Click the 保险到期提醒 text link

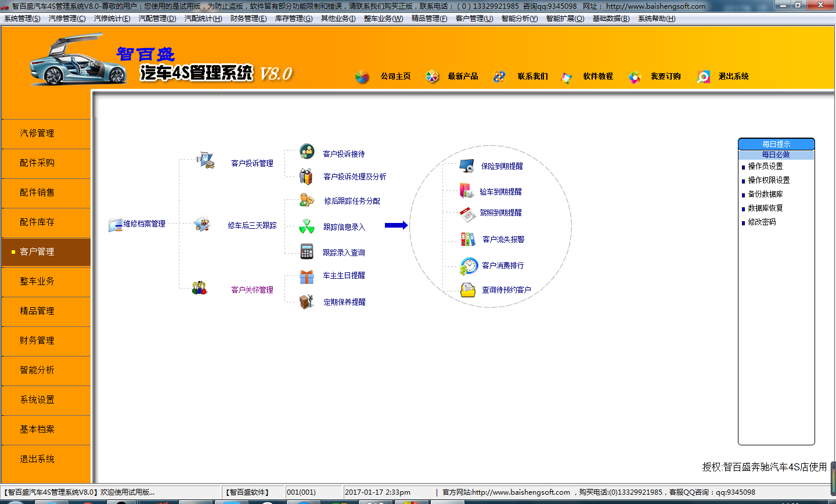point(502,166)
